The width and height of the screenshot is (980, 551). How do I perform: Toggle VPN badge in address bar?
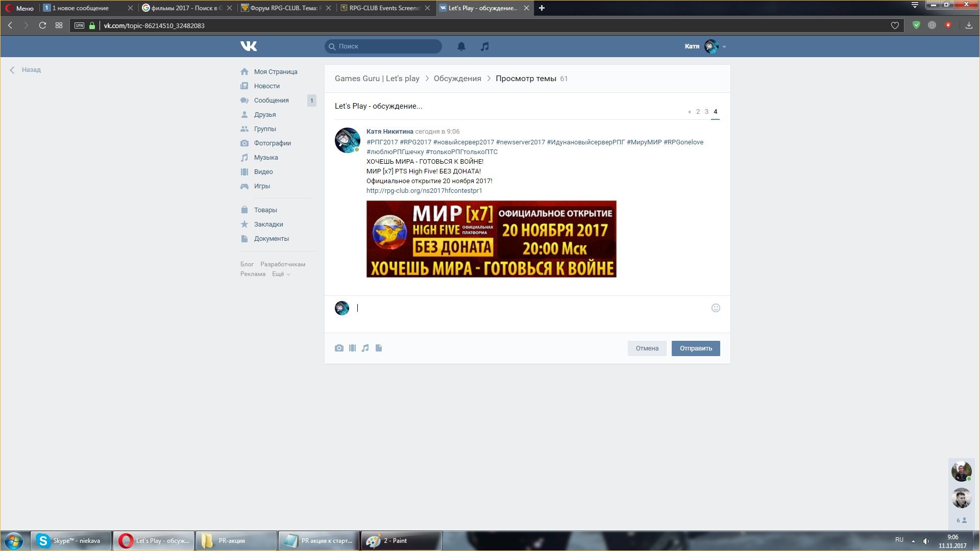pos(79,26)
